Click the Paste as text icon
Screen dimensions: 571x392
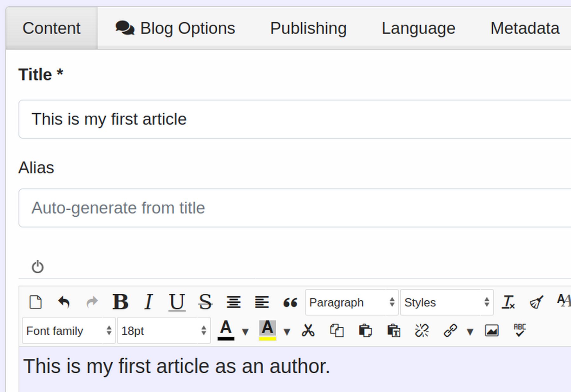coord(394,330)
